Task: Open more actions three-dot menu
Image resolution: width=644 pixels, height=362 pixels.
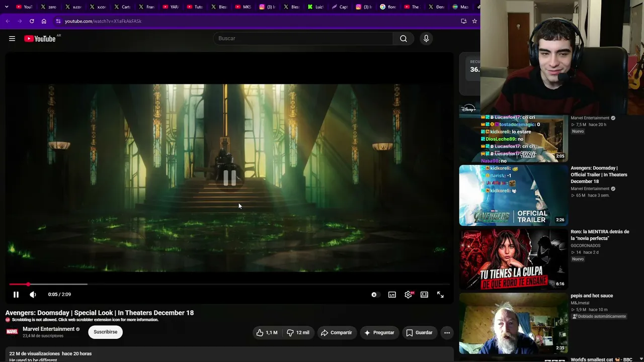Action: click(x=447, y=332)
